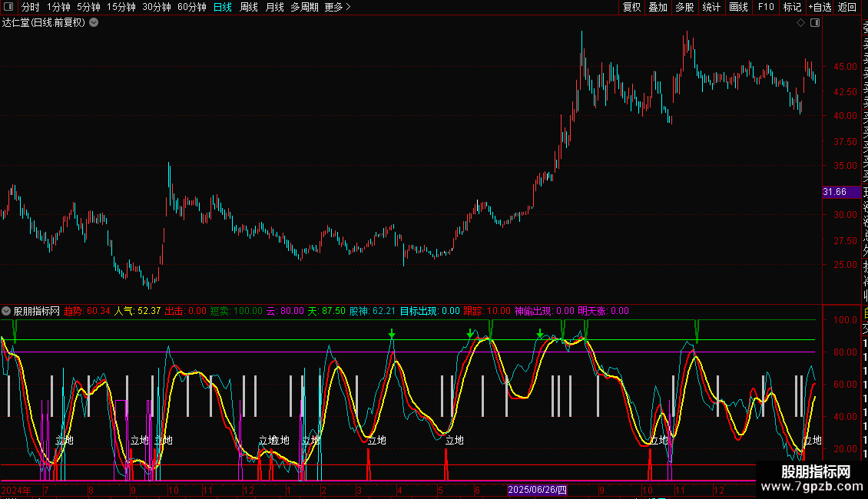Click the 返回 back button
The width and height of the screenshot is (868, 499).
click(x=847, y=7)
